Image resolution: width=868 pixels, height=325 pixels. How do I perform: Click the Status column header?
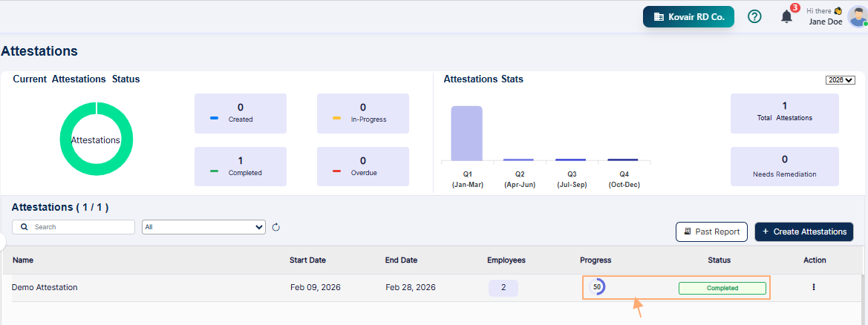[719, 260]
